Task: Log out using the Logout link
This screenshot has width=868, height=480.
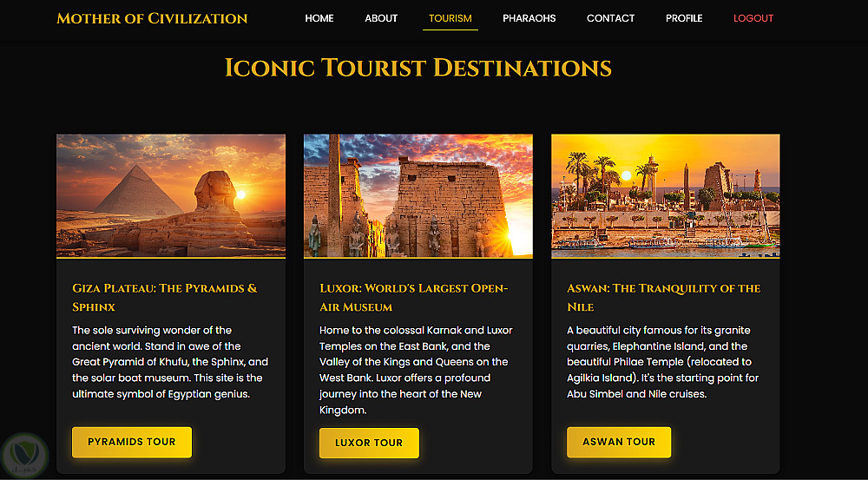Action: tap(753, 18)
